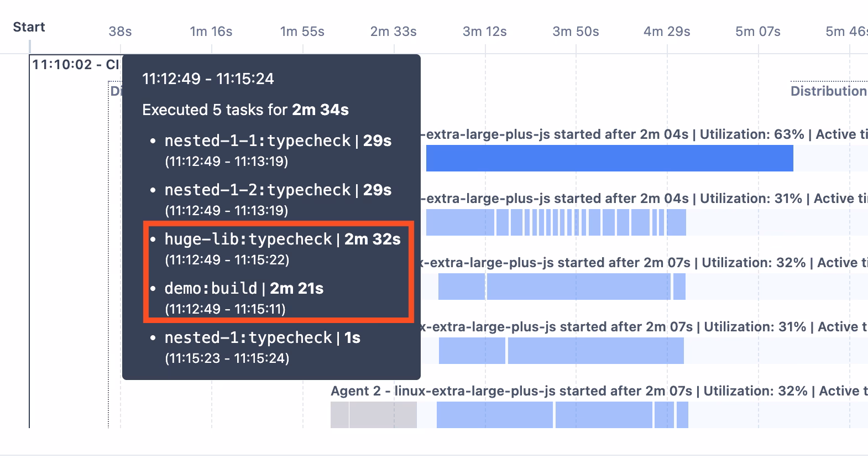Click the 4m 29s time axis marker
Viewport: 868px width, 458px height.
tap(667, 32)
